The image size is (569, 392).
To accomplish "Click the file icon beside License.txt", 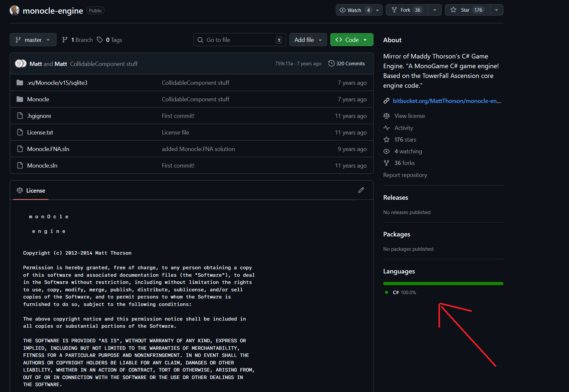I will [20, 132].
